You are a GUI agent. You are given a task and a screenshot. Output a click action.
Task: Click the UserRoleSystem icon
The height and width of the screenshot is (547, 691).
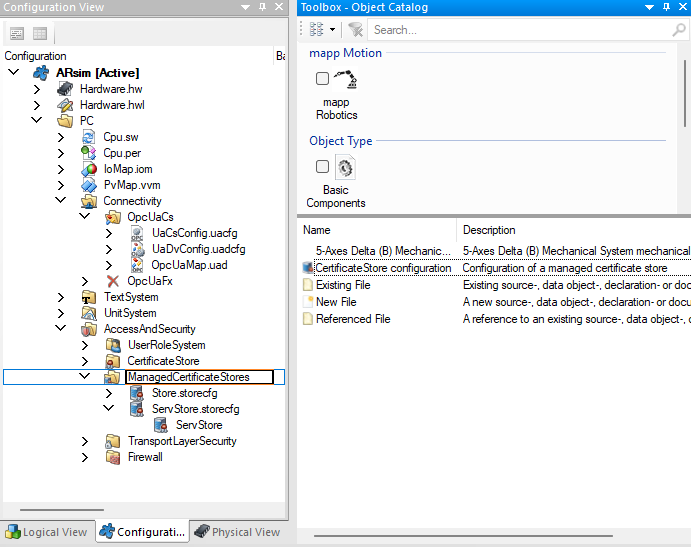click(x=113, y=345)
